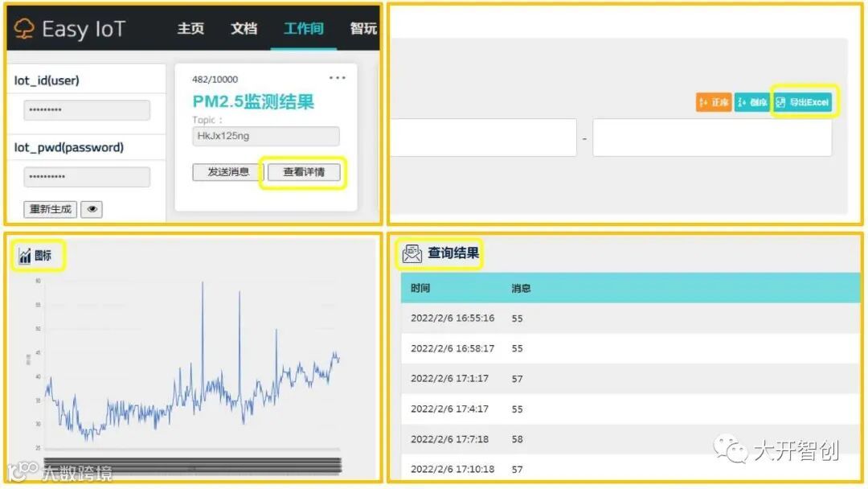Screen dimensions: 868x489
Task: Click the 消息 column header
Action: (521, 288)
